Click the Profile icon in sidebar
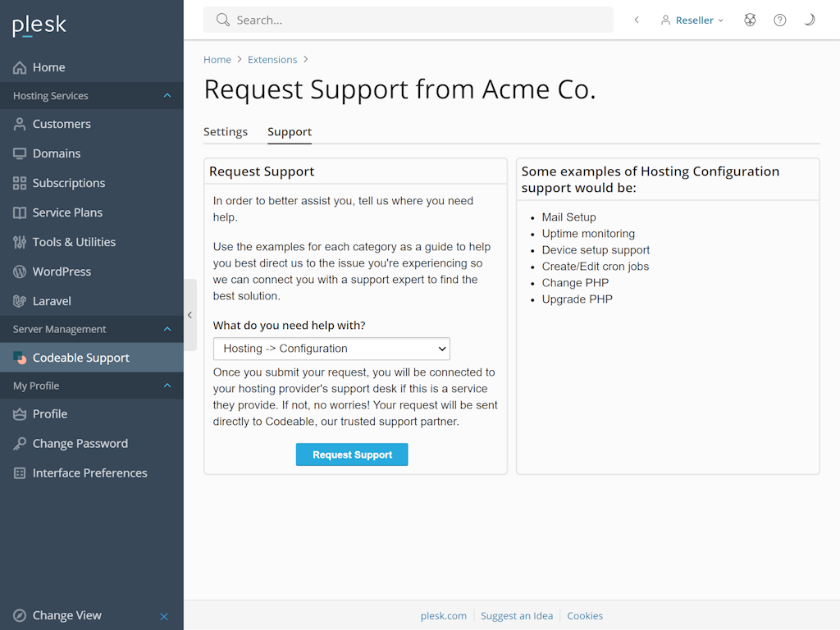 20,414
